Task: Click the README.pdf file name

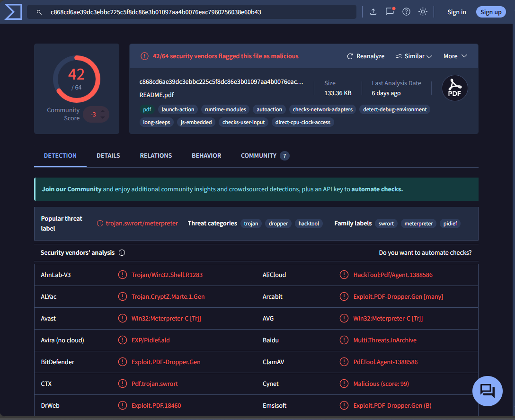Action: (x=157, y=95)
